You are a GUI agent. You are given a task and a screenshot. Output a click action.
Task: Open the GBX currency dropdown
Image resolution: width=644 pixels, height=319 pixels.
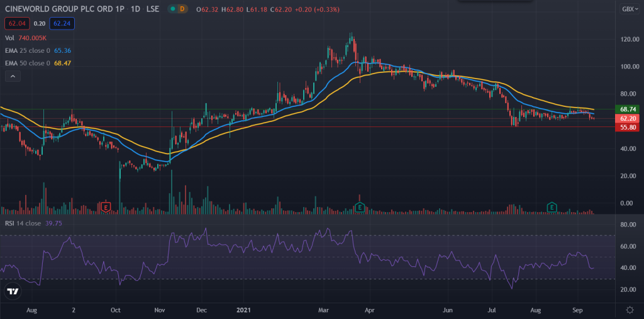click(630, 9)
